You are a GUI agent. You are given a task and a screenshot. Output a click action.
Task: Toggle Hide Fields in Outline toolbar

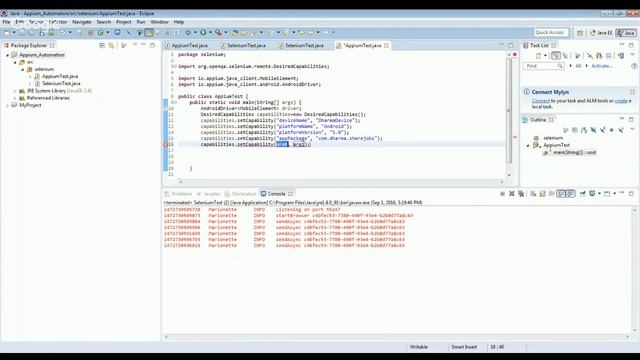593,130
